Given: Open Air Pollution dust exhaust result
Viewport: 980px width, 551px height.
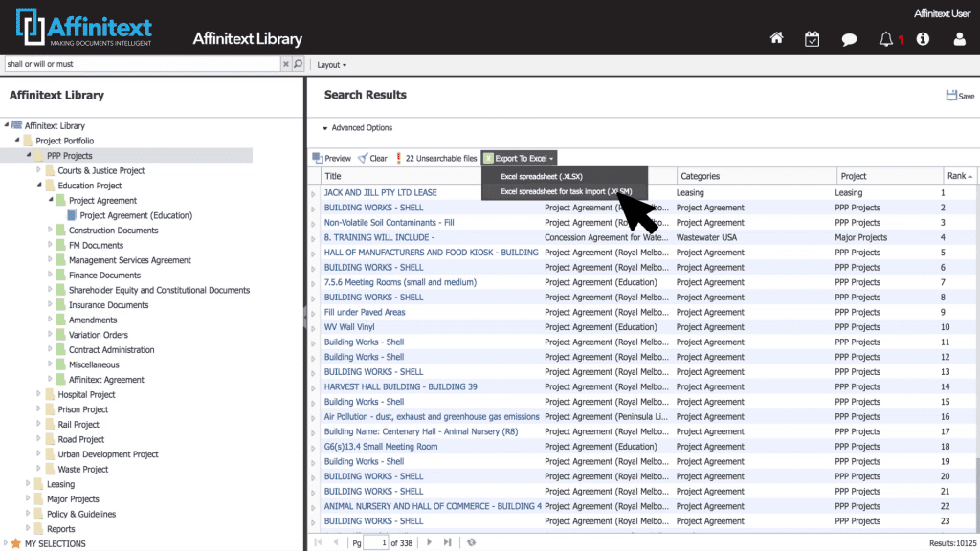Looking at the screenshot, I should click(x=432, y=417).
